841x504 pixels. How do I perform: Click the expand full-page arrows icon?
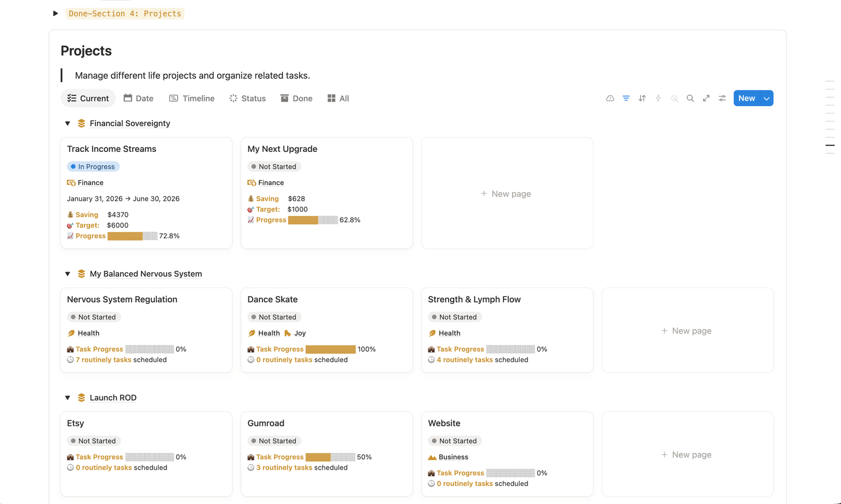[706, 98]
